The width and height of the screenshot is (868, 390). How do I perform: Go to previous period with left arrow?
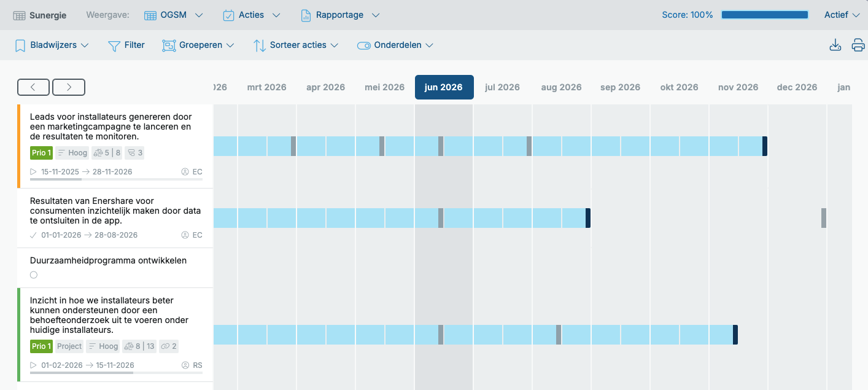33,87
